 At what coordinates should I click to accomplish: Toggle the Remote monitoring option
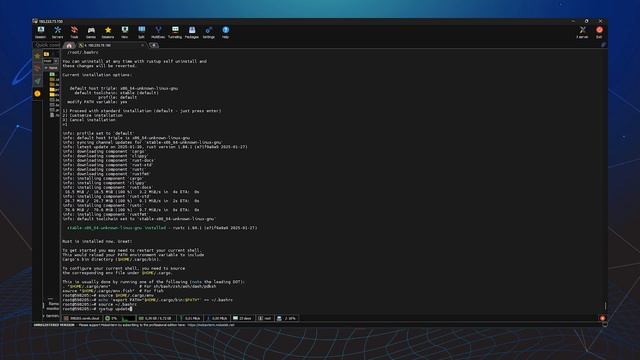point(51,306)
